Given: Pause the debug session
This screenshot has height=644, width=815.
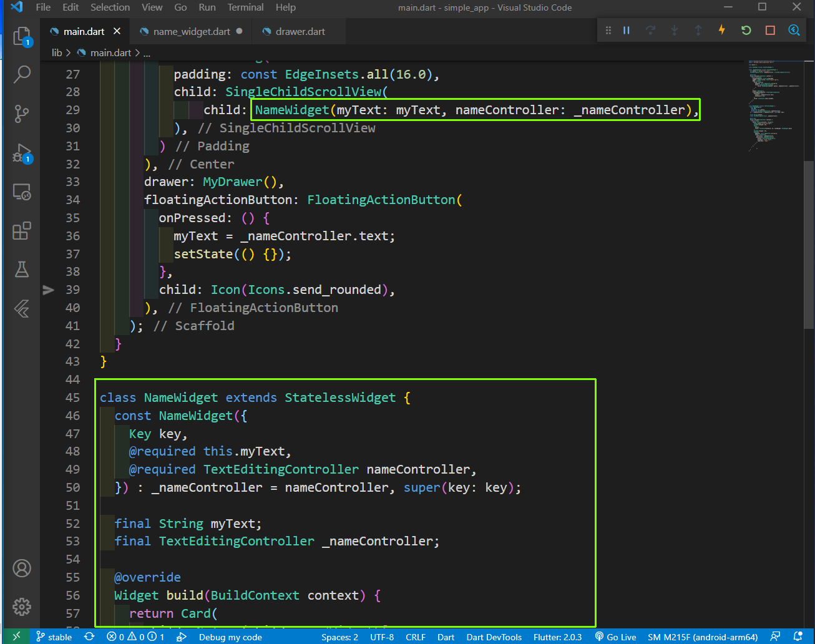Looking at the screenshot, I should tap(627, 30).
